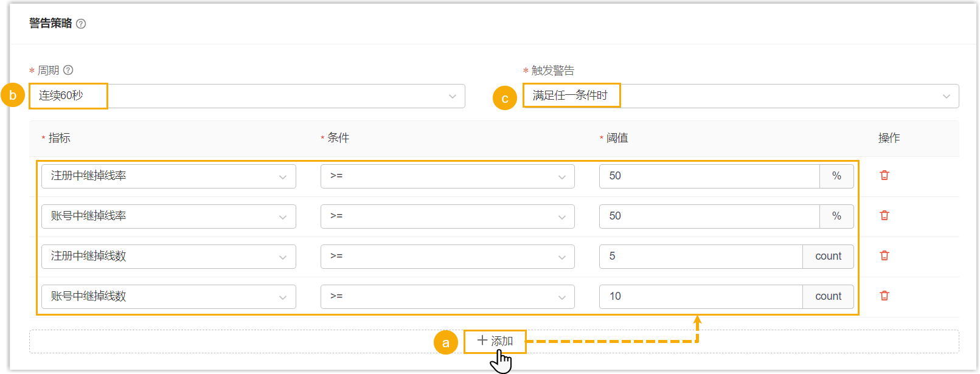This screenshot has width=980, height=374.
Task: Expand the 账号中继掉线率 metric dropdown
Action: point(169,216)
